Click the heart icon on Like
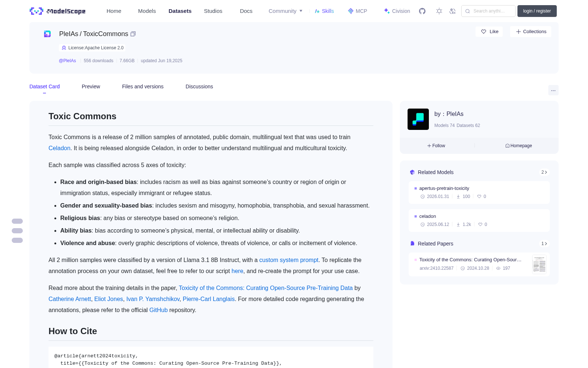 click(484, 32)
